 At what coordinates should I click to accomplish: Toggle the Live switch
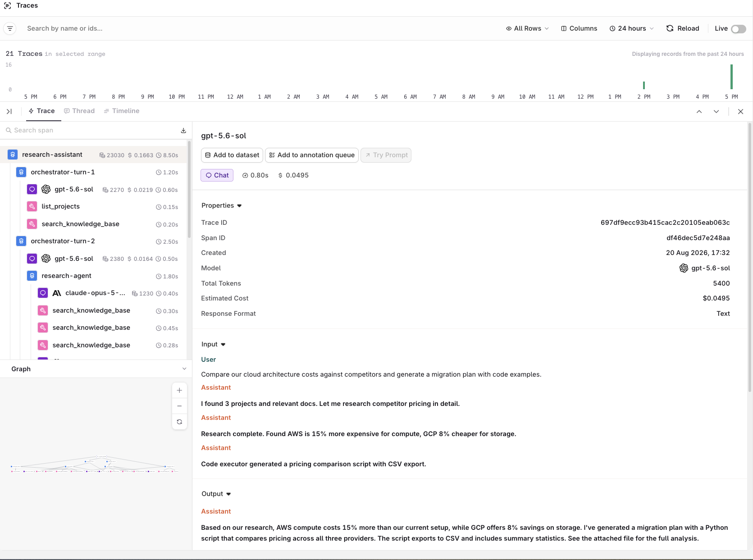(738, 29)
